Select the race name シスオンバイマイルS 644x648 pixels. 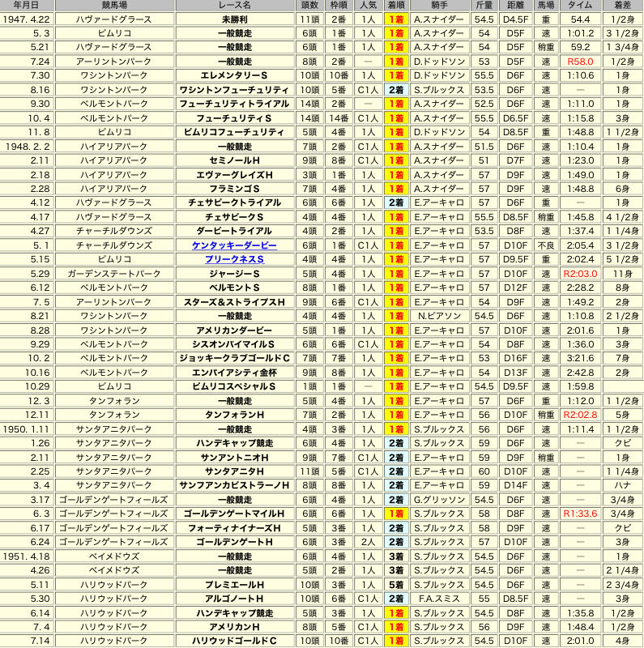(234, 344)
